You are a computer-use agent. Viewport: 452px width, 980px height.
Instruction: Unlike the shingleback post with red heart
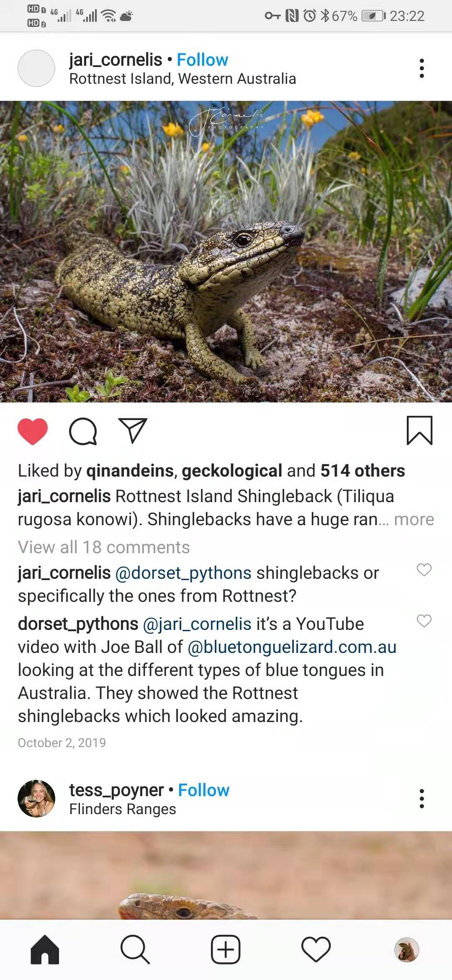33,431
